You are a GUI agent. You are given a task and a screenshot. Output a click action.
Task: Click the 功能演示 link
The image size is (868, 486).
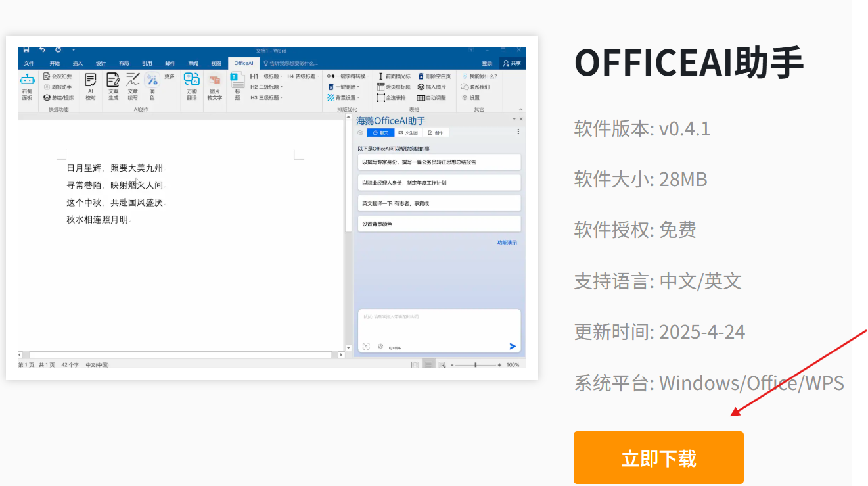[x=507, y=243]
